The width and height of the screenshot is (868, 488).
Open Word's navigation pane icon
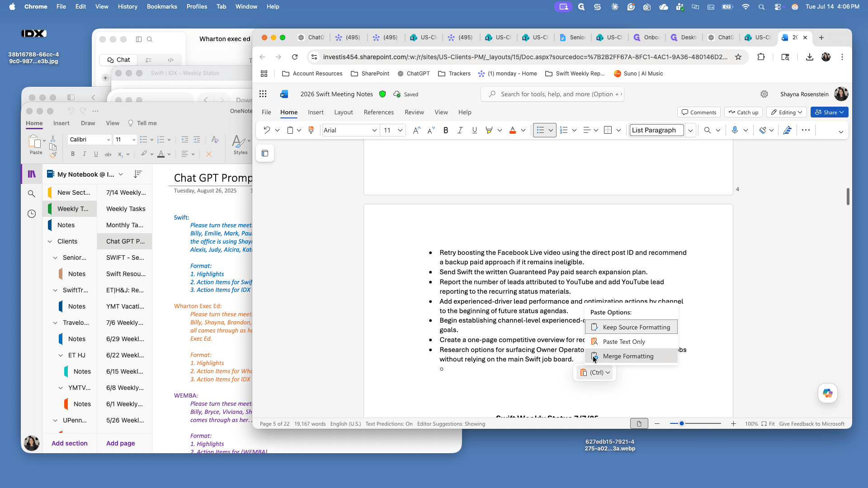tap(265, 153)
